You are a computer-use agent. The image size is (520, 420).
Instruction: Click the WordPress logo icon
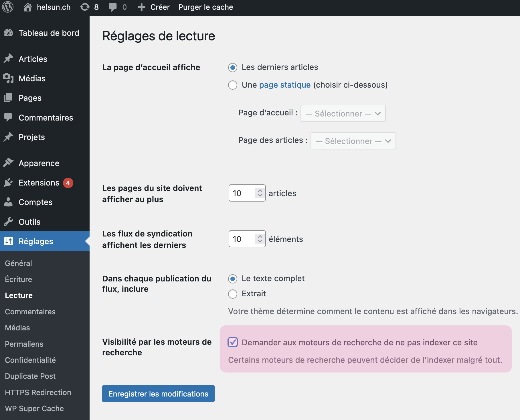(8, 7)
